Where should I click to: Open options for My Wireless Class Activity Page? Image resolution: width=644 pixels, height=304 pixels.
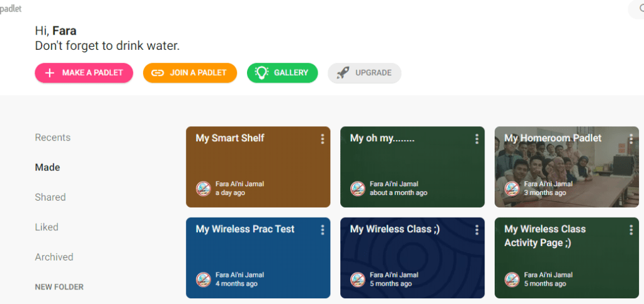(x=631, y=230)
